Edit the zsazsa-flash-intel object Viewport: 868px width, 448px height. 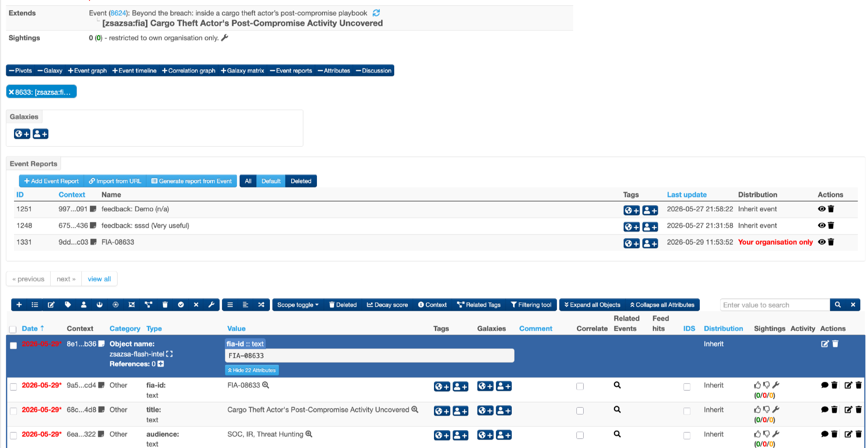pyautogui.click(x=825, y=344)
